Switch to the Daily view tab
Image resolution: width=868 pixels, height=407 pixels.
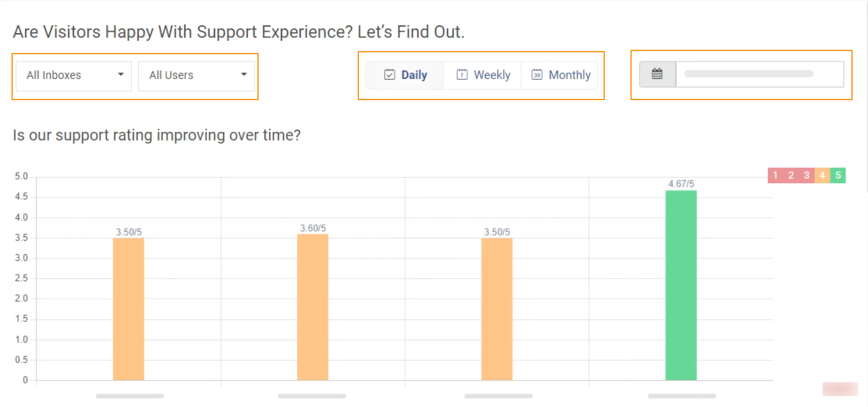405,75
